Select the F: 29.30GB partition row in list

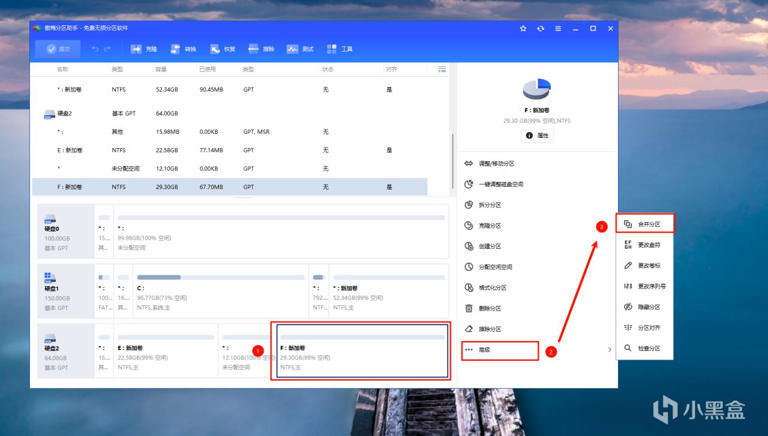230,187
